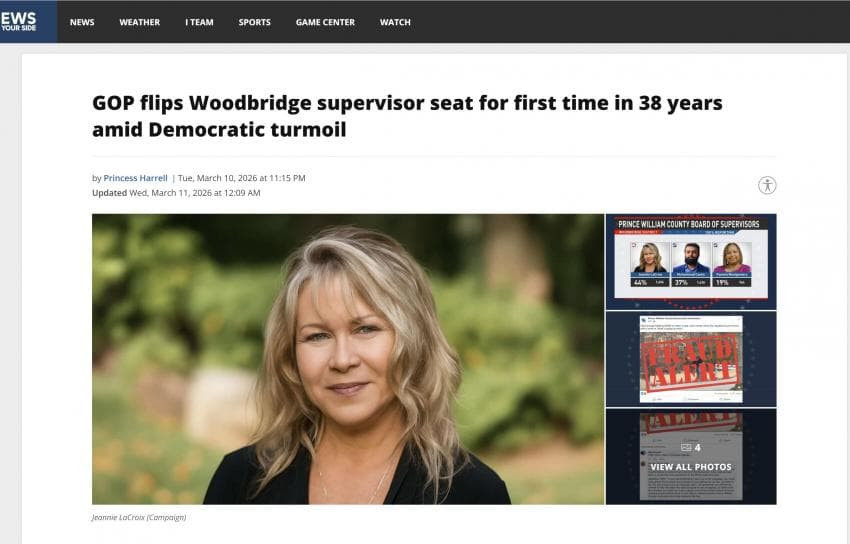The width and height of the screenshot is (850, 544).
Task: Open the main Jeannie LaCroix photo
Action: pos(348,359)
